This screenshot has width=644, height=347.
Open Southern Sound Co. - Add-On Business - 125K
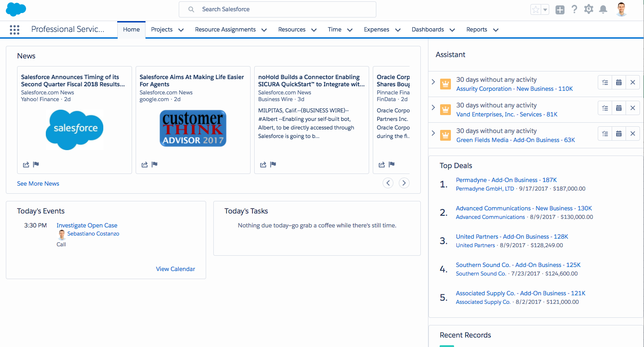[x=518, y=265]
